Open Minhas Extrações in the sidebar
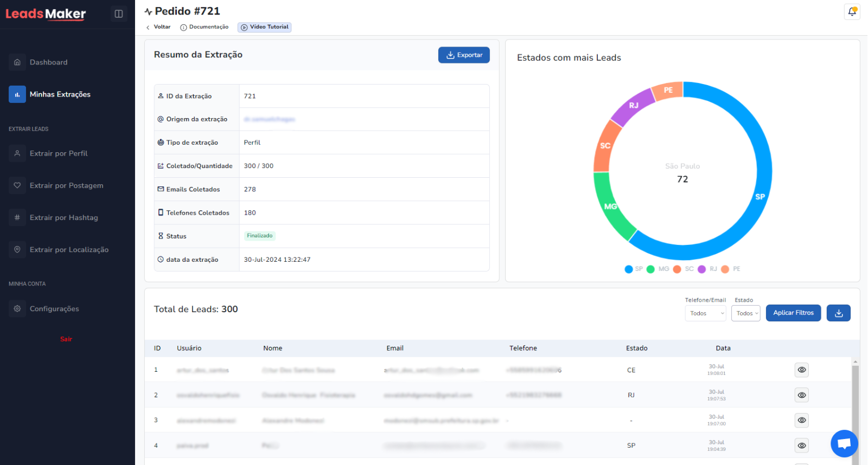The height and width of the screenshot is (465, 868). 60,94
